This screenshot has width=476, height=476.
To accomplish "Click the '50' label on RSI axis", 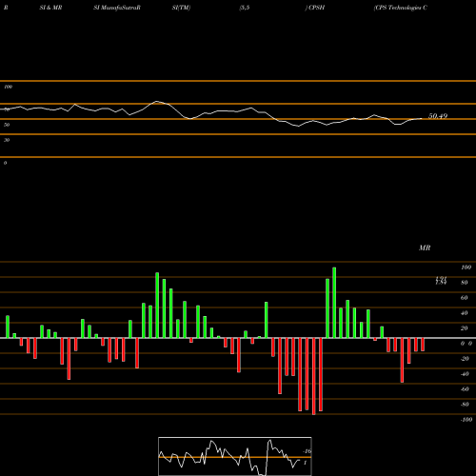I will [7, 125].
